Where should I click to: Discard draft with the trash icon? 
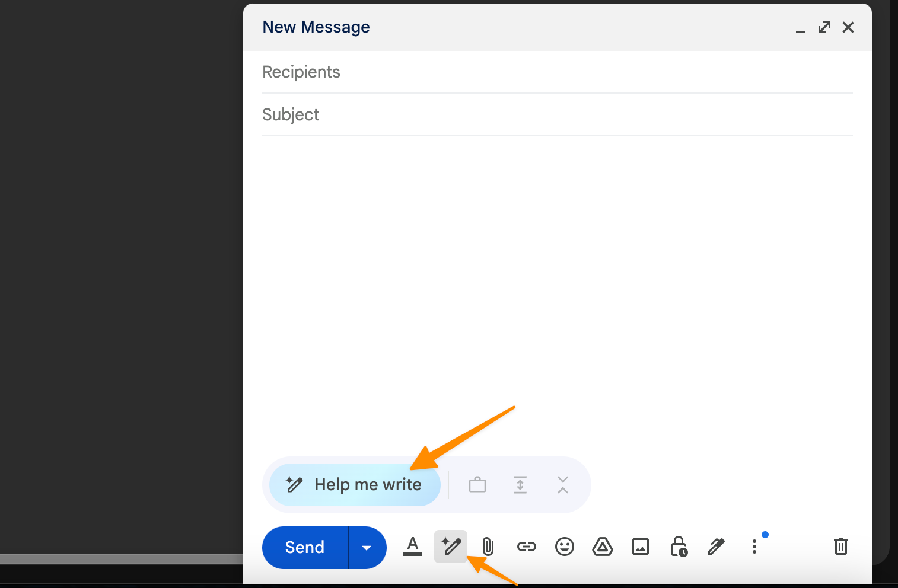(841, 547)
